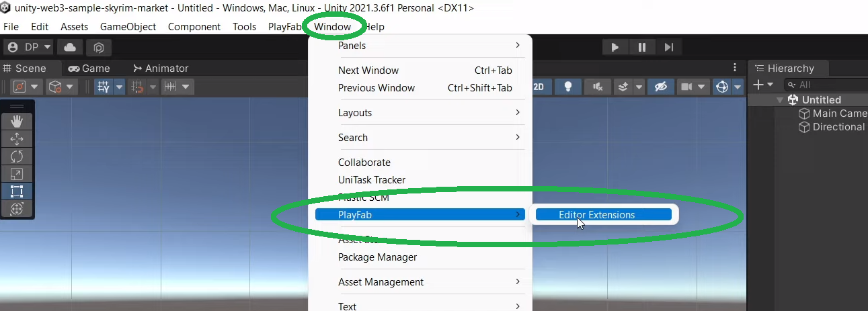Expand Panels submenu
Viewport: 868px width, 311px height.
[420, 46]
